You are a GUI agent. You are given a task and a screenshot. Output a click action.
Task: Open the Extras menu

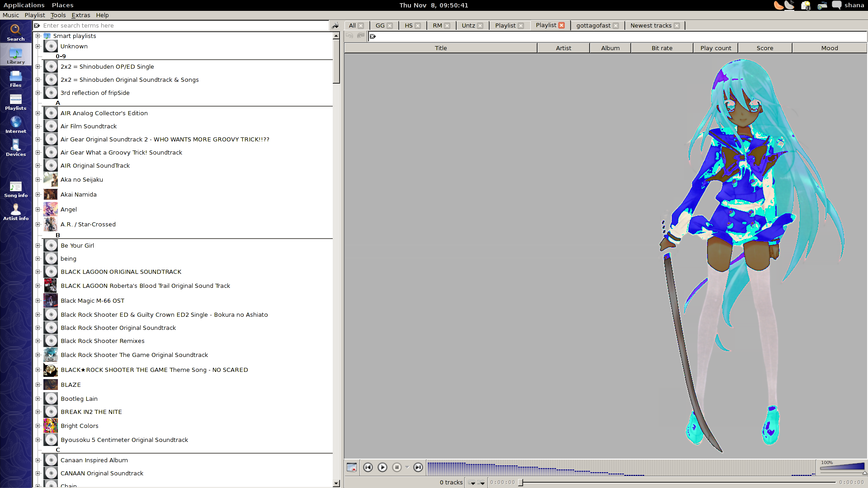80,15
